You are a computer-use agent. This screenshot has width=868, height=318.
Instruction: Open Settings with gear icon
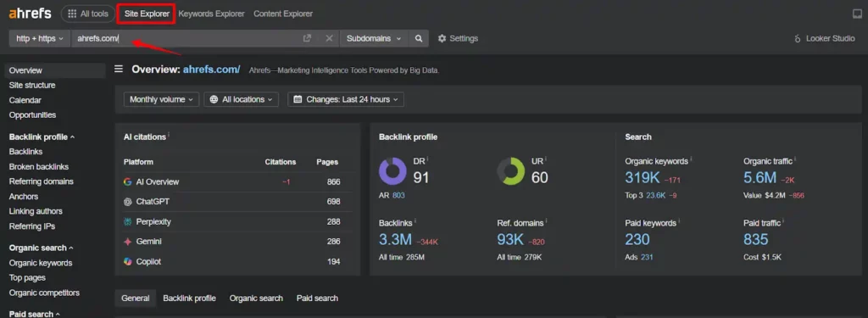pos(458,38)
